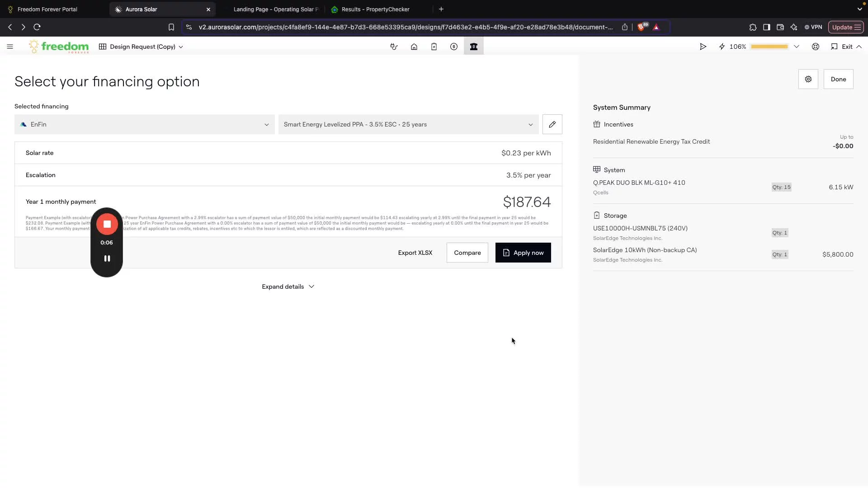Click the 6.15 kW system size

coord(841,187)
